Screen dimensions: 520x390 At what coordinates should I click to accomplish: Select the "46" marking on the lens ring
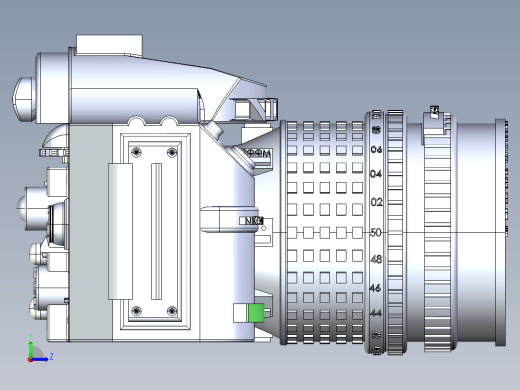(375, 288)
